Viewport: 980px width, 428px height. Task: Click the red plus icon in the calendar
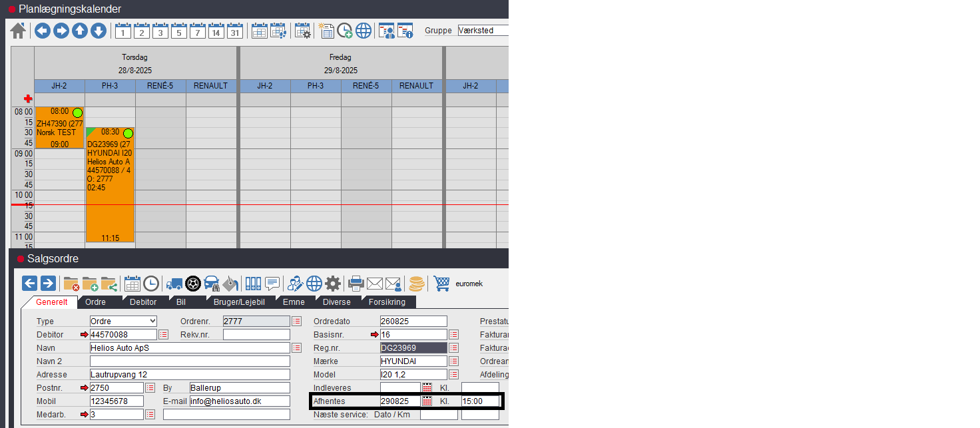tap(28, 99)
